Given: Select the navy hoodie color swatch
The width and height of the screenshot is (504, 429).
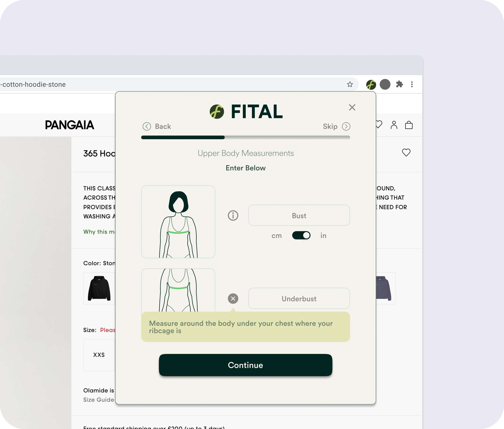Looking at the screenshot, I should pyautogui.click(x=386, y=288).
